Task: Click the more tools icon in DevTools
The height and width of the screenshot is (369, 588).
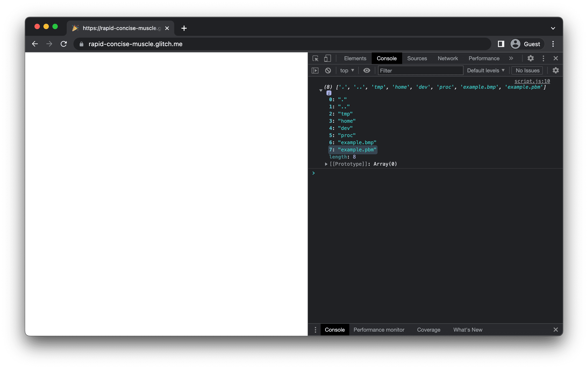Action: [544, 58]
